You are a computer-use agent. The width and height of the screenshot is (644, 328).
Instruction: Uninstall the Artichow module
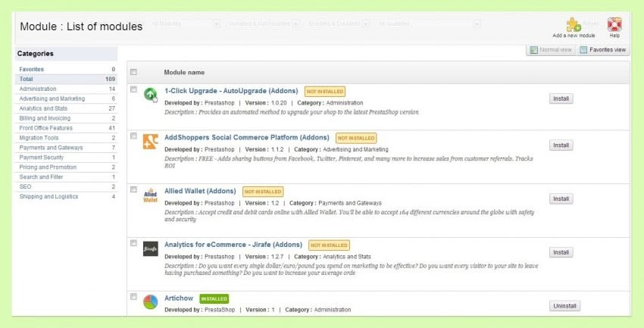(x=564, y=306)
